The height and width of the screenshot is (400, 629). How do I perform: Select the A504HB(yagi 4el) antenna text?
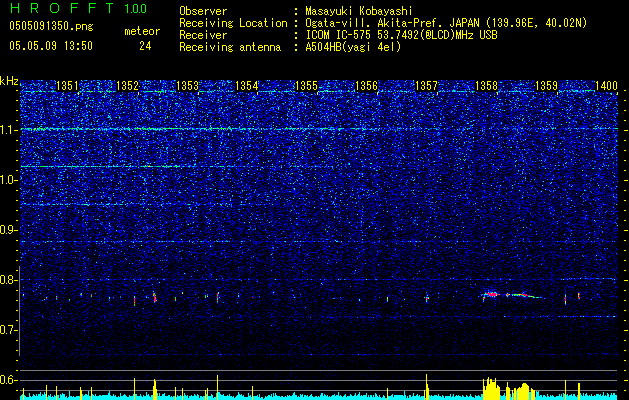coord(353,47)
